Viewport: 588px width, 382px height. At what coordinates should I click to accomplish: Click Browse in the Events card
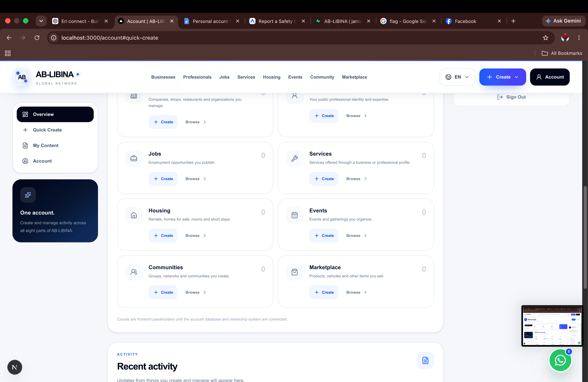356,236
